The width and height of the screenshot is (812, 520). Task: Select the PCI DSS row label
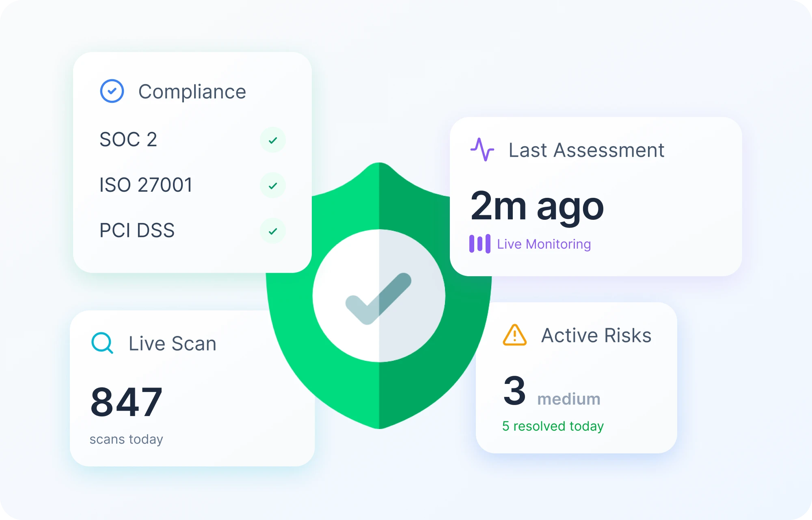137,231
